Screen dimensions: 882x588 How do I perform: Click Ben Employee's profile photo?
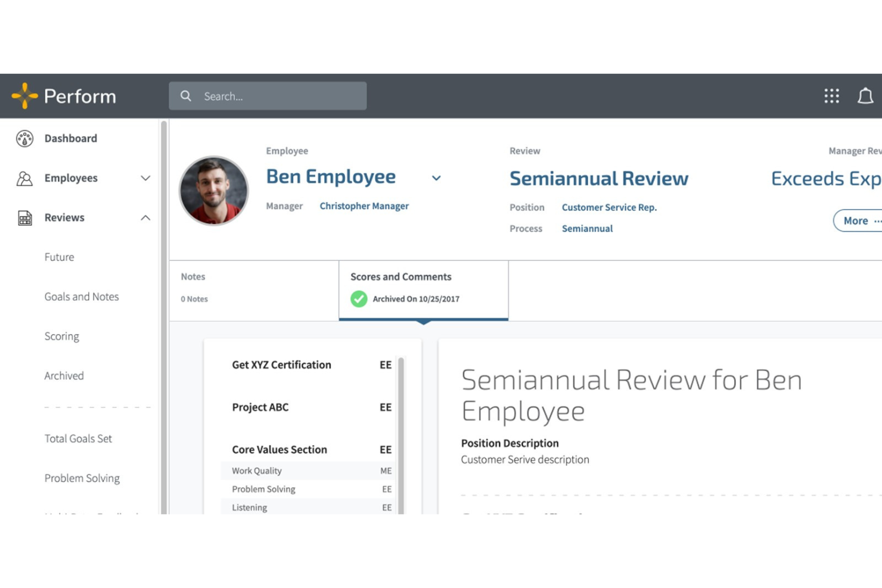click(x=213, y=191)
